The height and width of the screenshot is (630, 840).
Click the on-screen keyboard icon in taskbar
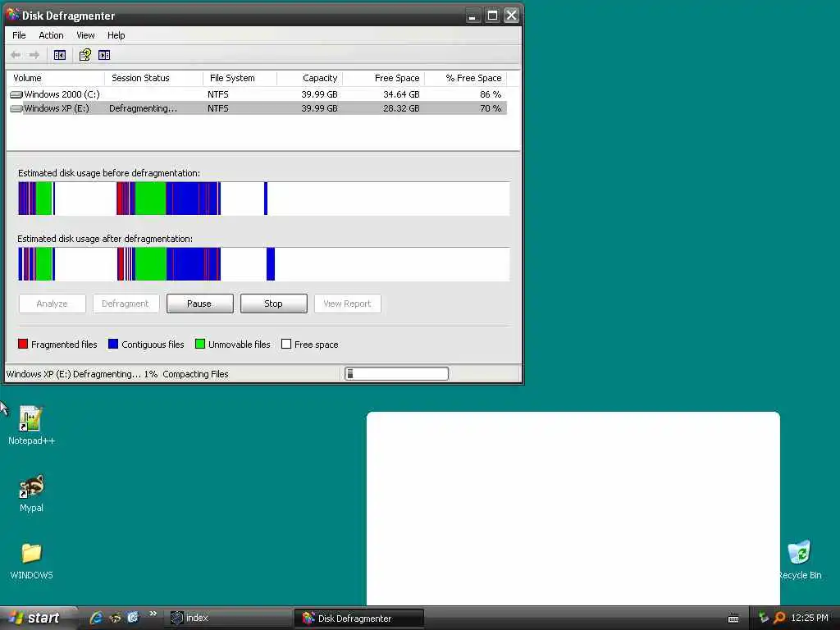tap(733, 619)
